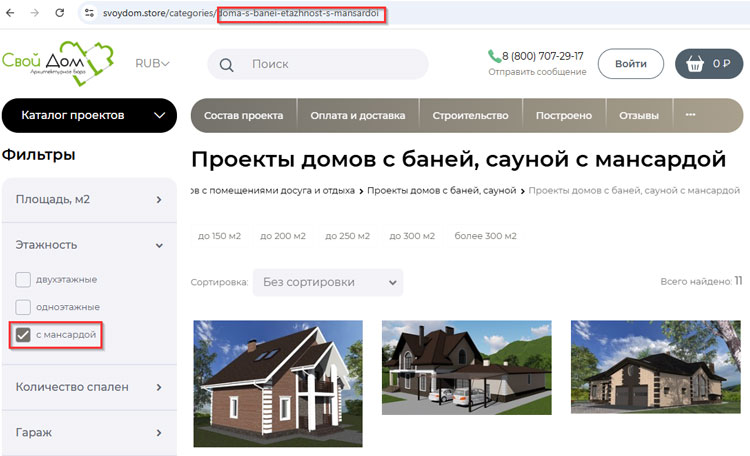750x456 pixels.
Task: Check the одноэтажные checkbox
Action: 23,307
